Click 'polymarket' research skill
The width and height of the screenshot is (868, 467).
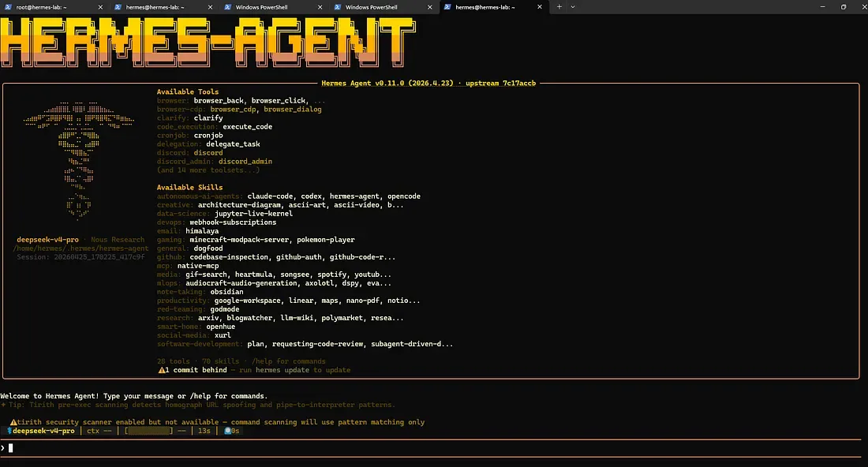point(344,318)
